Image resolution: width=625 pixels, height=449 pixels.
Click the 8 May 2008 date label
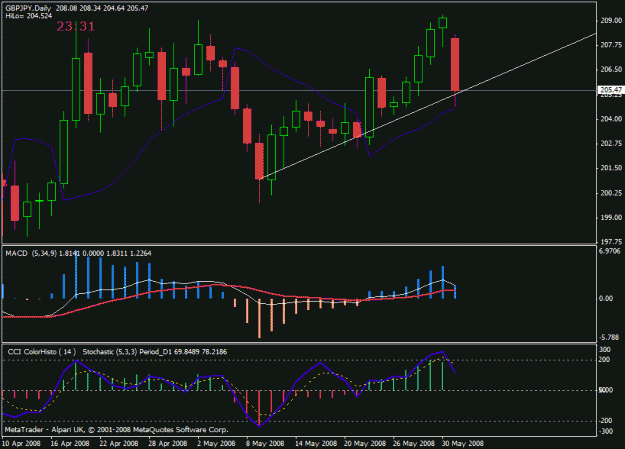(x=265, y=443)
